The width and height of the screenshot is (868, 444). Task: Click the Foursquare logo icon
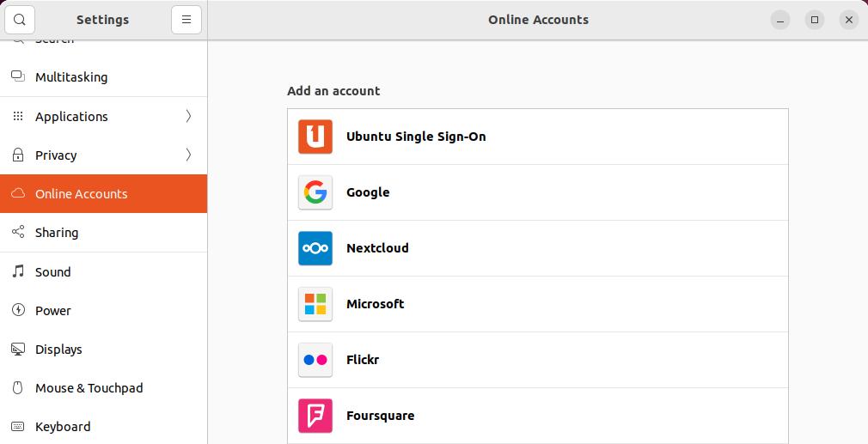tap(315, 416)
